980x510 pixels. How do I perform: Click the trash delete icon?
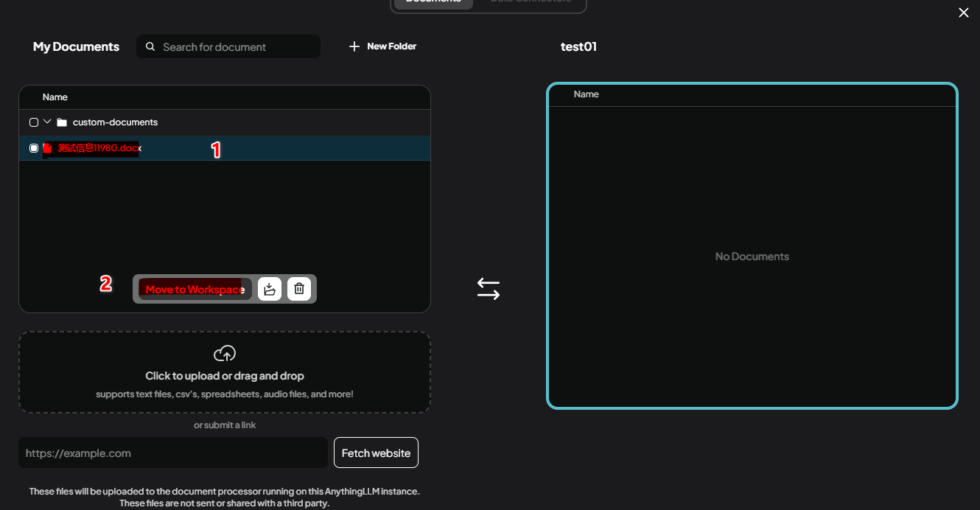tap(298, 289)
